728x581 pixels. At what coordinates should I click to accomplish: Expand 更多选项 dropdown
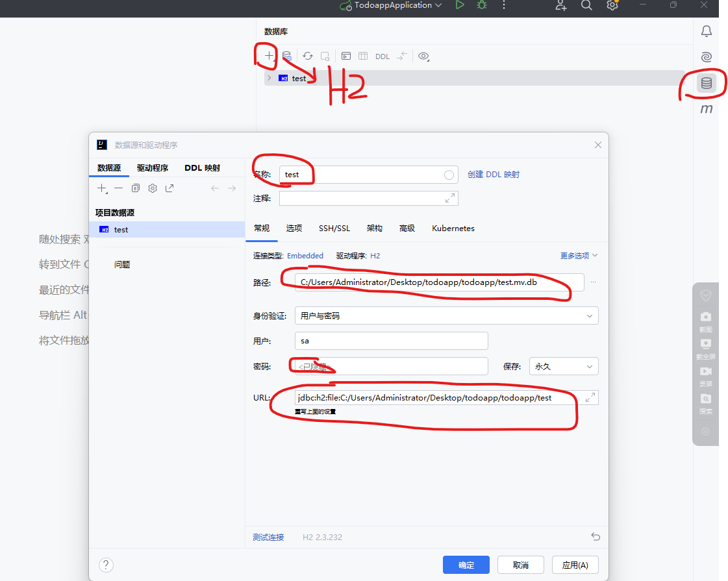click(x=579, y=256)
